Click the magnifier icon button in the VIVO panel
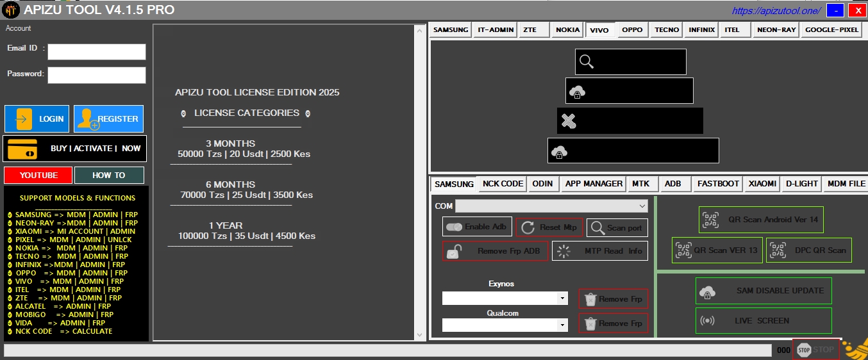 click(x=630, y=61)
